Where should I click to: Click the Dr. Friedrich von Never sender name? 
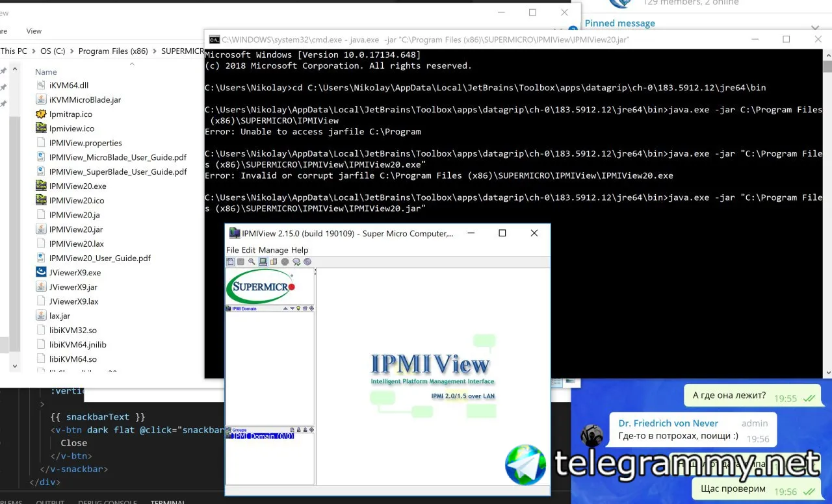pos(668,423)
